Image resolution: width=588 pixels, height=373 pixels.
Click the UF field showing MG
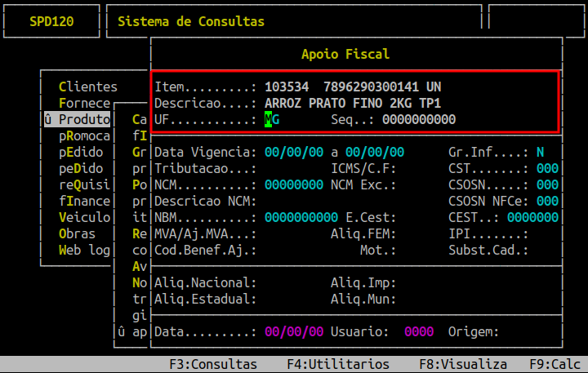coord(272,120)
